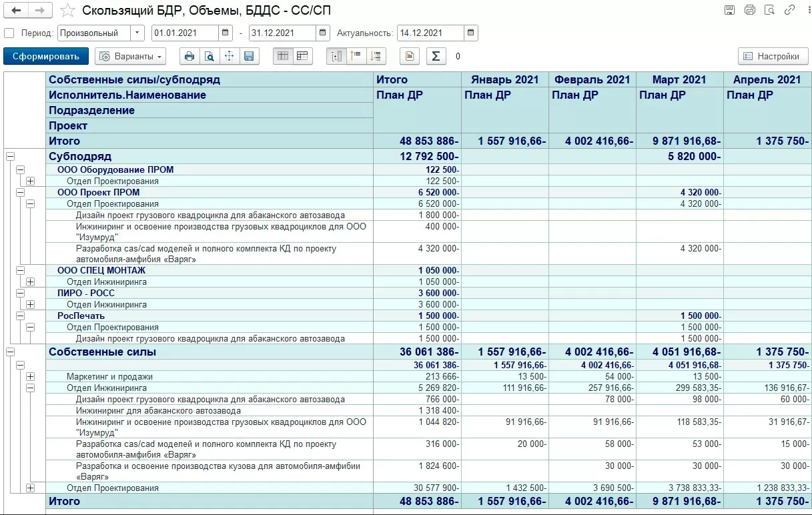
Task: Add report to favorites with the star icon
Action: (x=67, y=11)
